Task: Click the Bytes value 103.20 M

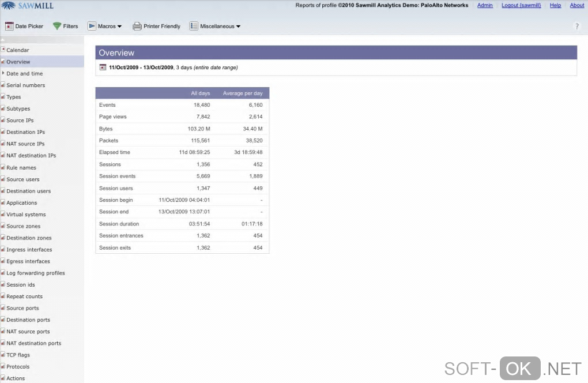Action: pyautogui.click(x=199, y=129)
